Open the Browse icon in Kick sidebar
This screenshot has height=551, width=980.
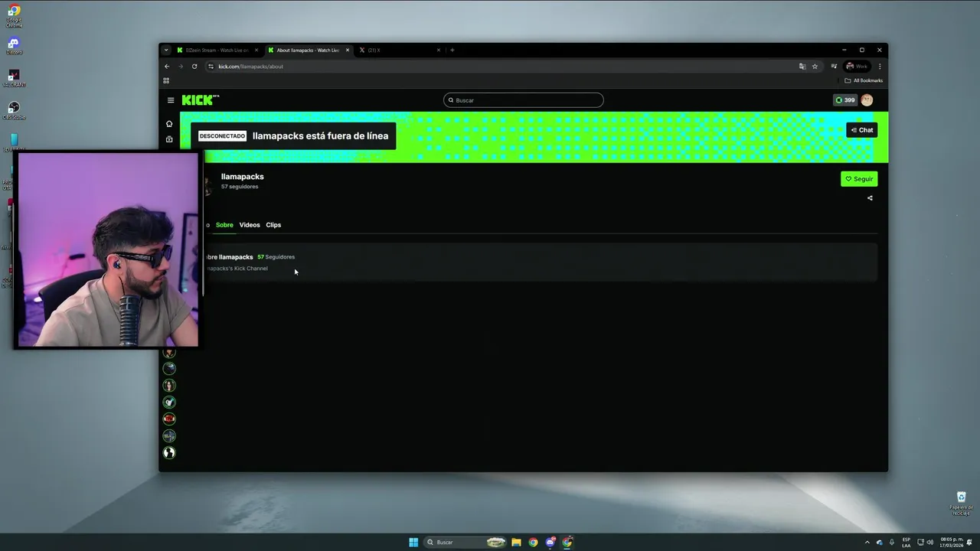(169, 139)
